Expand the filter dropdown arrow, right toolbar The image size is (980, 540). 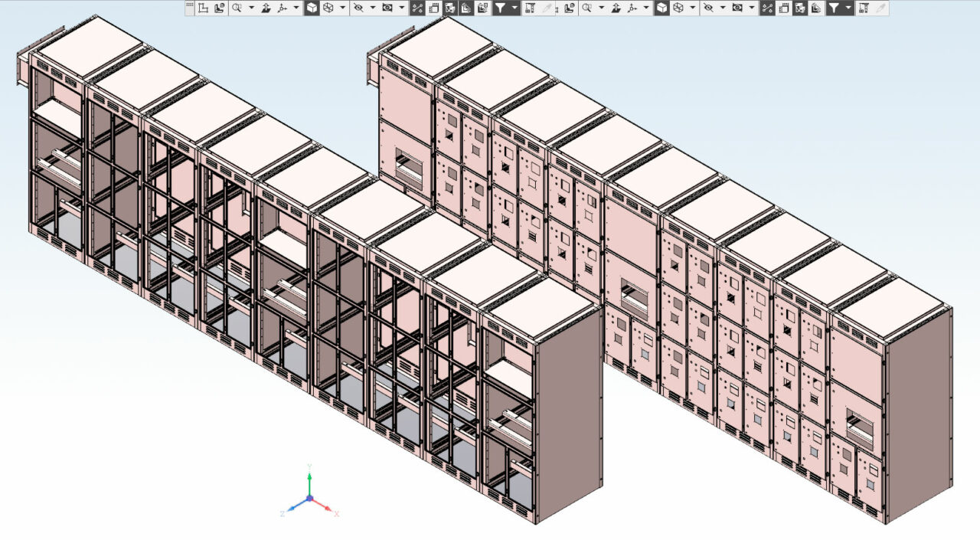(x=849, y=8)
